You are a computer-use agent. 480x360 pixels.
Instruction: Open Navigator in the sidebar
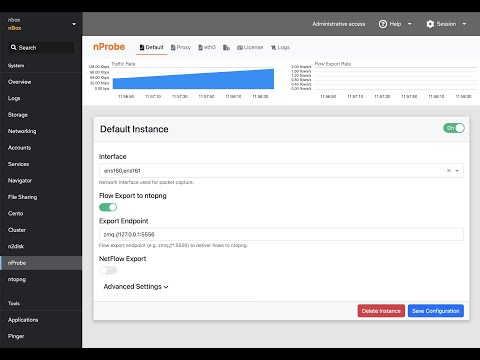tap(41, 180)
